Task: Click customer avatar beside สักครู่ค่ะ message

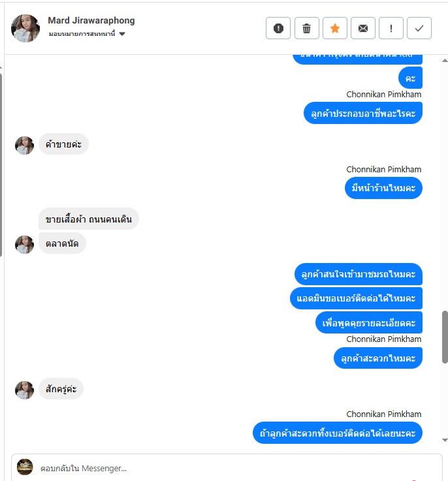Action: [25, 390]
